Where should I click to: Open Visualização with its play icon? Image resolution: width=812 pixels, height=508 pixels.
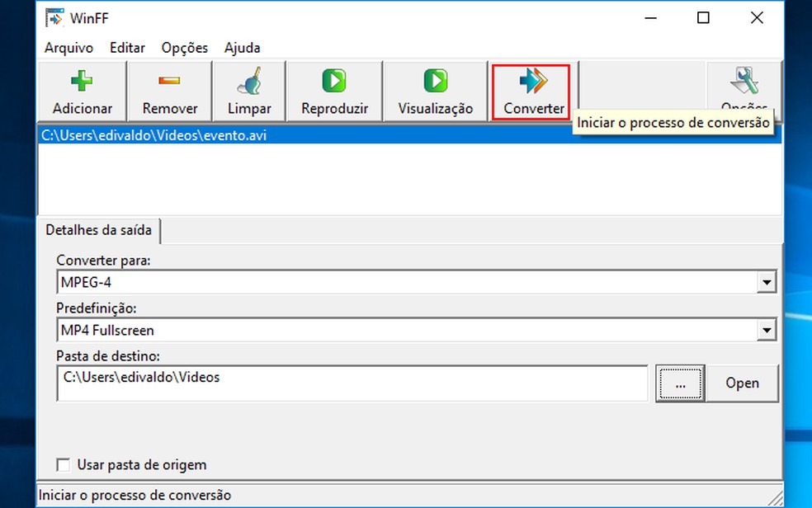click(435, 81)
